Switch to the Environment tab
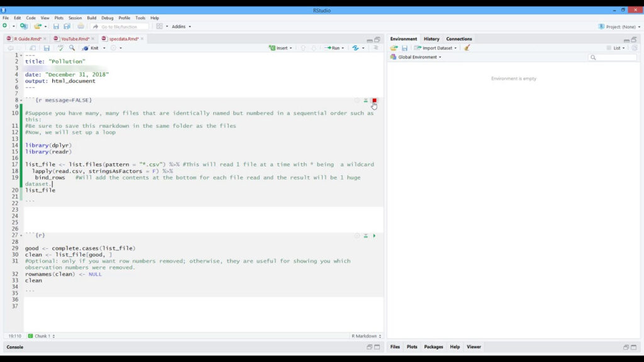 pyautogui.click(x=403, y=38)
